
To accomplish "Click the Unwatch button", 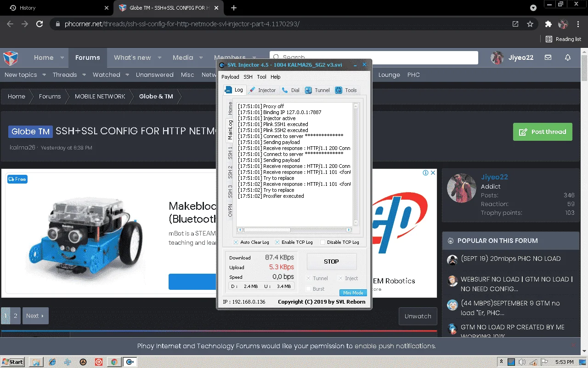I will [418, 316].
